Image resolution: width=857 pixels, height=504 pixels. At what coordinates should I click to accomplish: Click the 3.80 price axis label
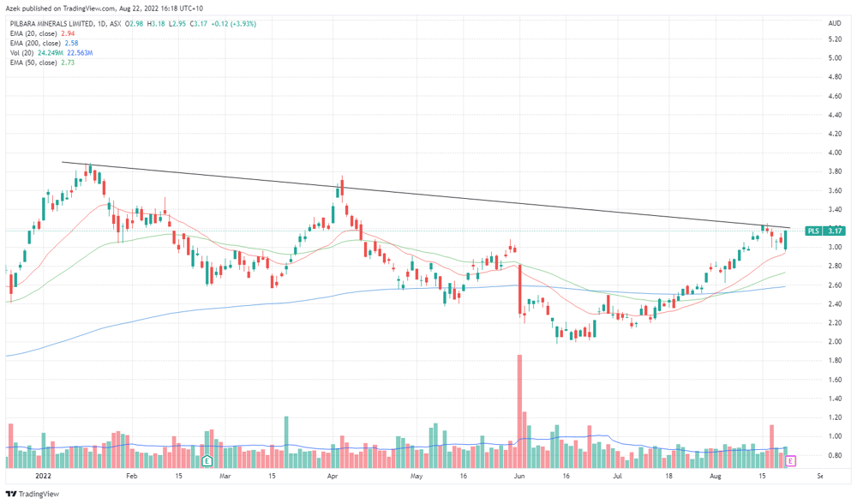pos(835,171)
